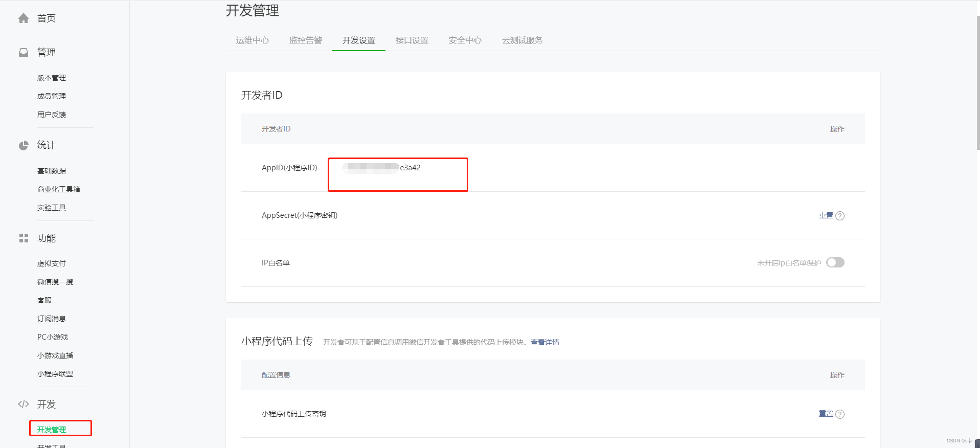Click the 未开启ip白名单保护 status text
The width and height of the screenshot is (980, 448).
click(789, 263)
